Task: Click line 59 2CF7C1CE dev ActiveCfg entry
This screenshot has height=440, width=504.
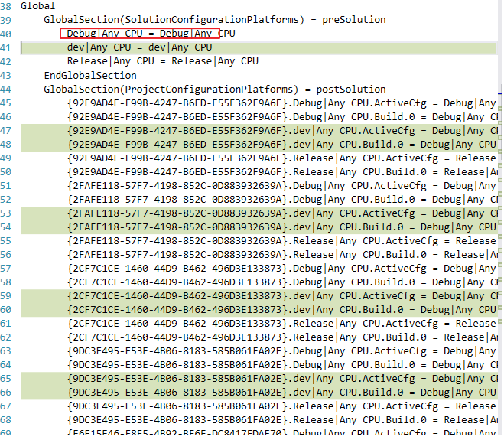Action: click(282, 296)
